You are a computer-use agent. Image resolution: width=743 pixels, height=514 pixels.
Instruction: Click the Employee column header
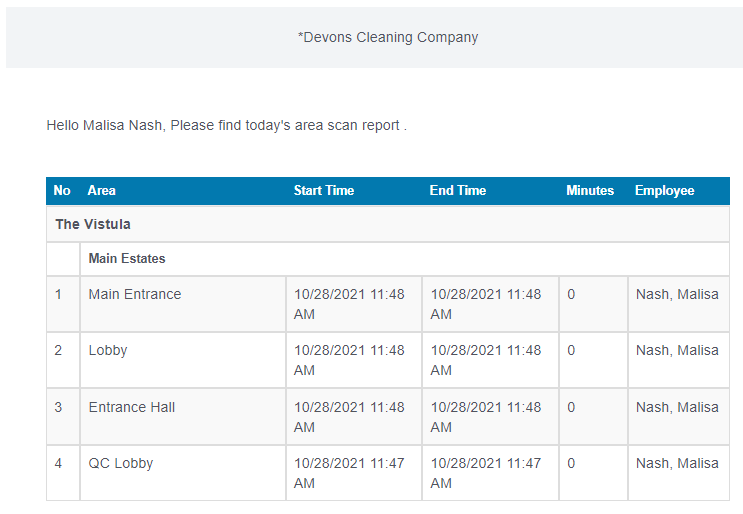[x=664, y=191]
